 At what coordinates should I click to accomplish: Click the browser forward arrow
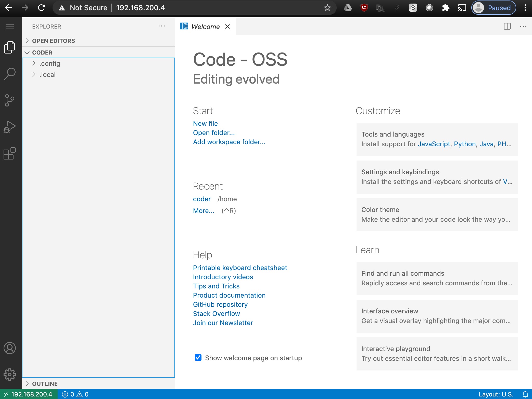click(25, 8)
